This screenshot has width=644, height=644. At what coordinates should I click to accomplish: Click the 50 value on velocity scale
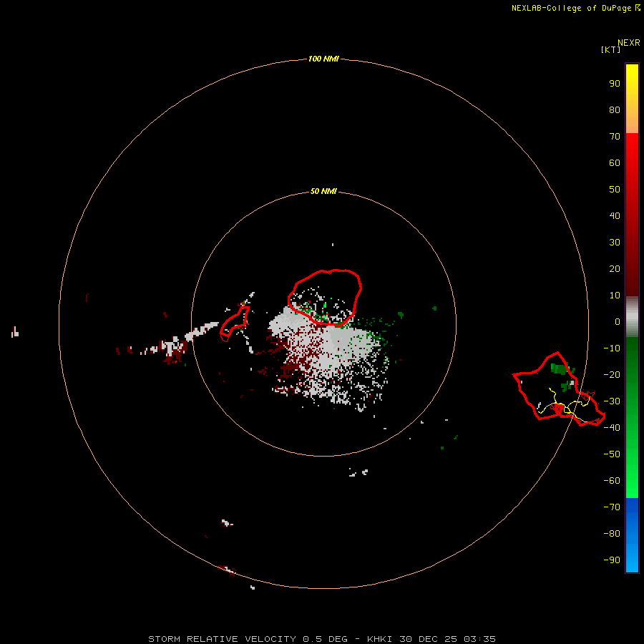pos(615,190)
